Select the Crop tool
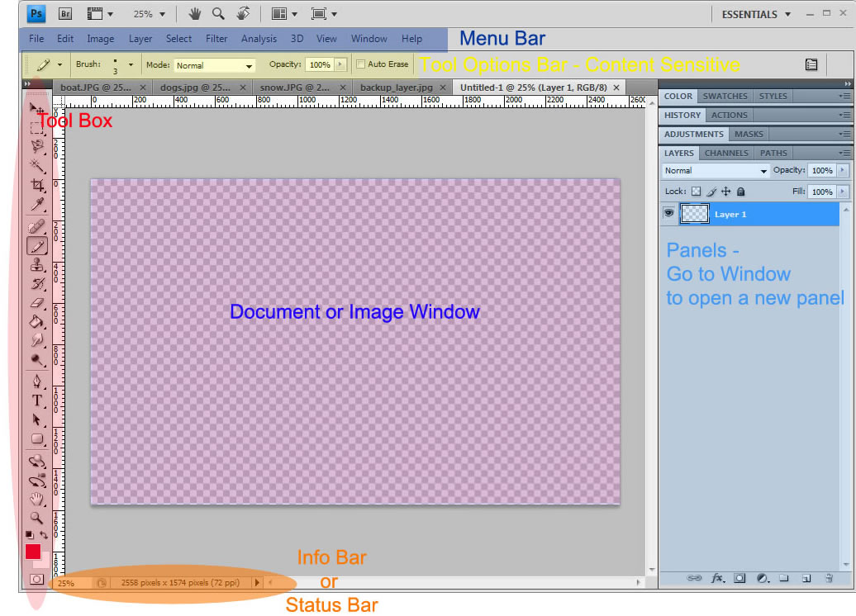Viewport: 856px width, 616px height. point(36,185)
